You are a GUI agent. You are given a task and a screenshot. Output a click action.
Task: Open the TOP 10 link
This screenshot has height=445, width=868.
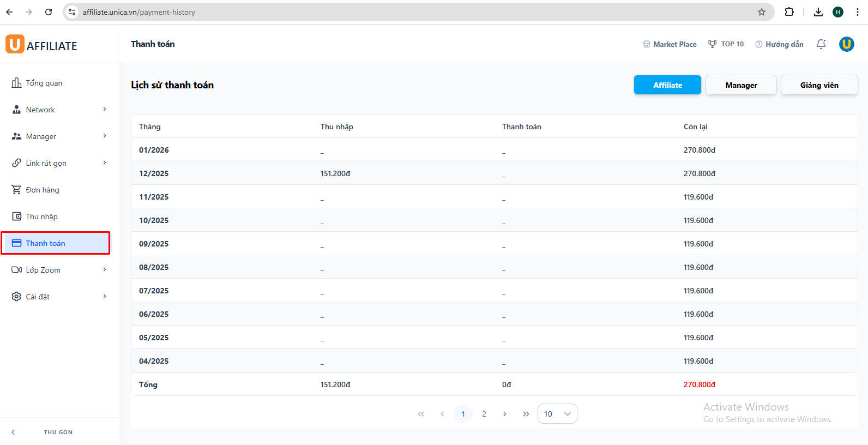[726, 44]
